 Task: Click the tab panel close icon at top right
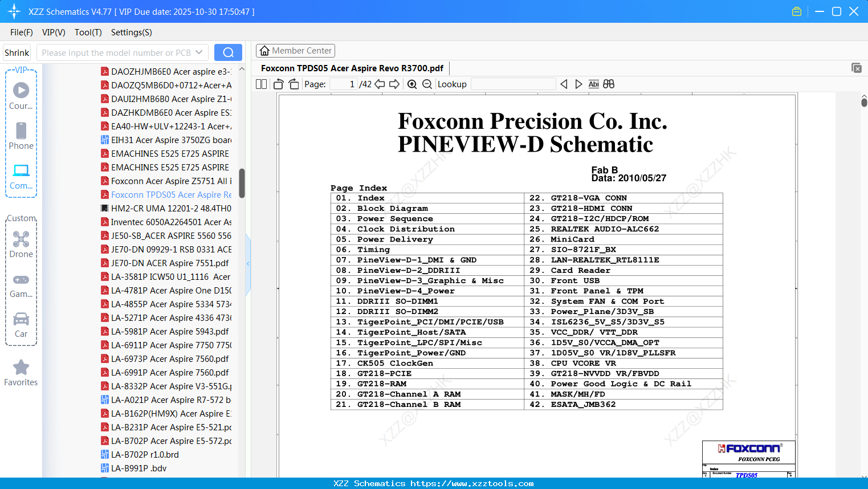pyautogui.click(x=857, y=68)
